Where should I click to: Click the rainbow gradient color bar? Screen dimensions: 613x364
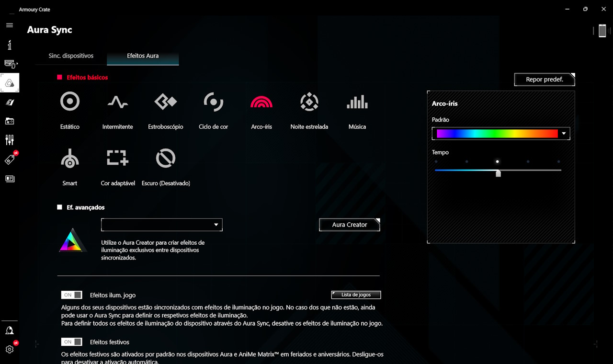[497, 134]
